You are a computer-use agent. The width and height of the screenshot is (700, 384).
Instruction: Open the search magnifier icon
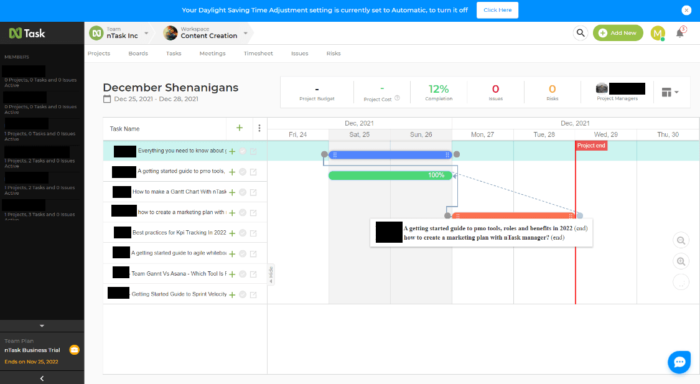[580, 33]
